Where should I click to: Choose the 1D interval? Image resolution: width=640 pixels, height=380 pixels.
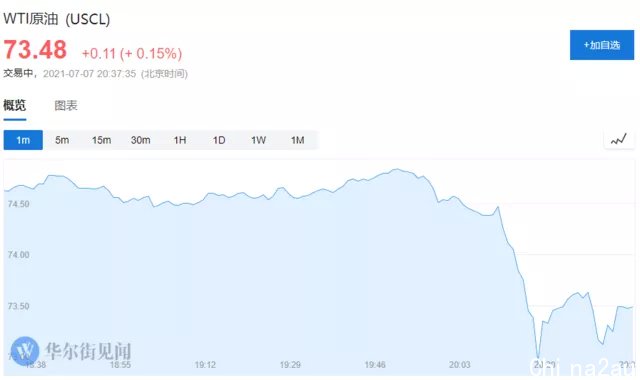tap(219, 140)
